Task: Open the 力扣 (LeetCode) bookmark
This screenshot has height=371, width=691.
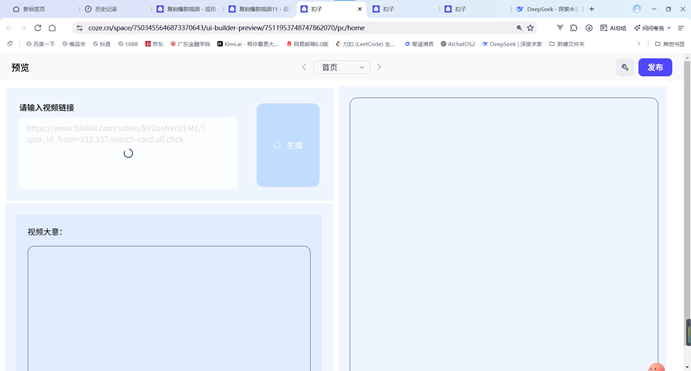Action: [x=365, y=44]
